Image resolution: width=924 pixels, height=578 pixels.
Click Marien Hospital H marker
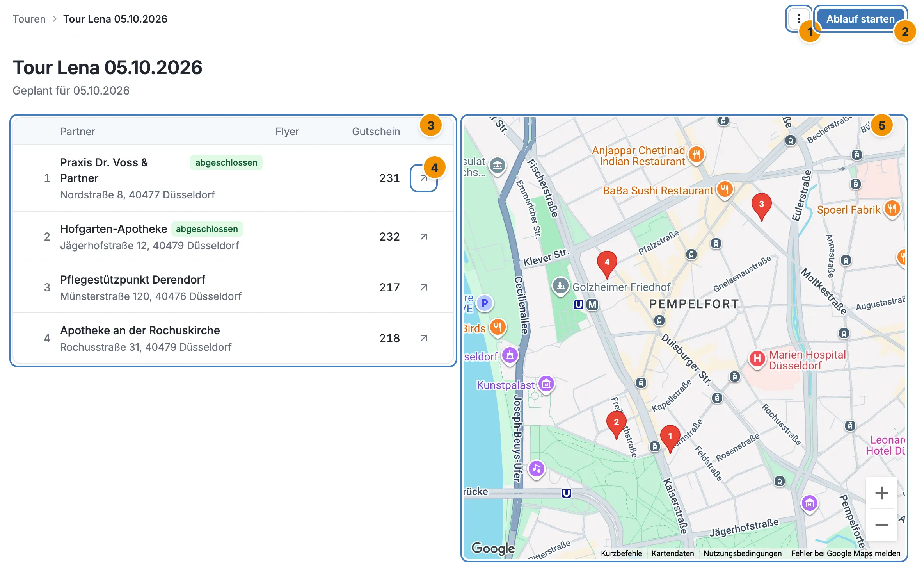coord(757,358)
